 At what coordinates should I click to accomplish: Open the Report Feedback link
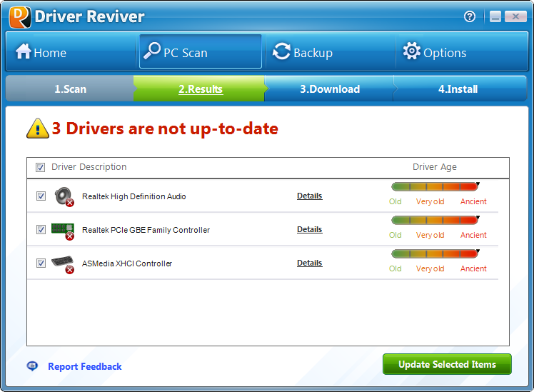click(84, 366)
